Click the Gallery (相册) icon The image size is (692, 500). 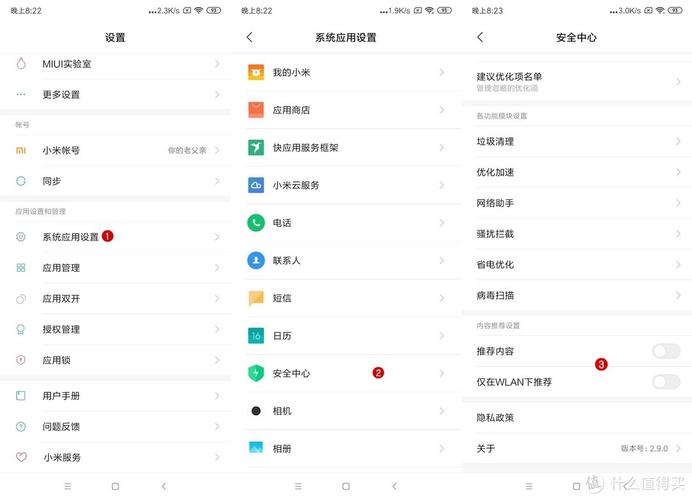tap(256, 448)
